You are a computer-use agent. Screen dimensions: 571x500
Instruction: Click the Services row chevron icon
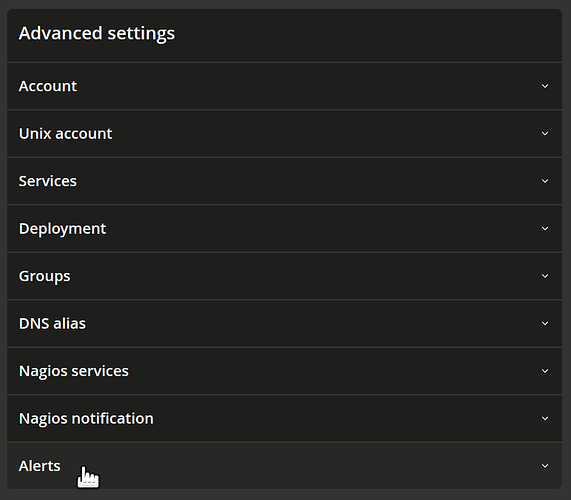point(545,181)
